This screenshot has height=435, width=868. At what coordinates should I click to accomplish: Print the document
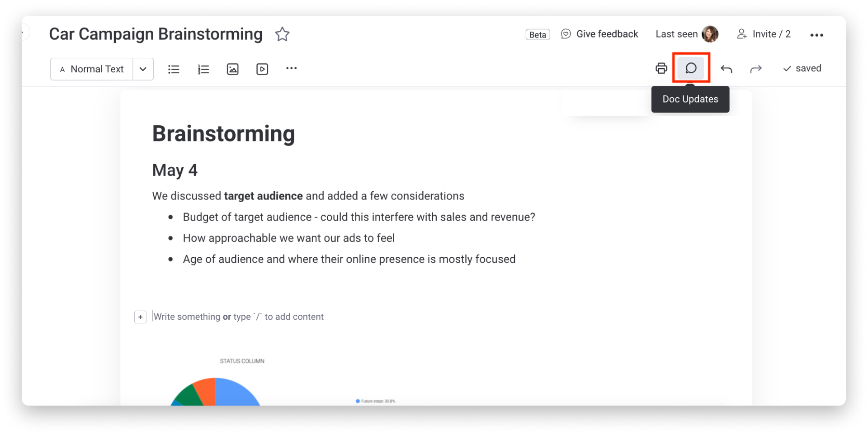pyautogui.click(x=661, y=68)
